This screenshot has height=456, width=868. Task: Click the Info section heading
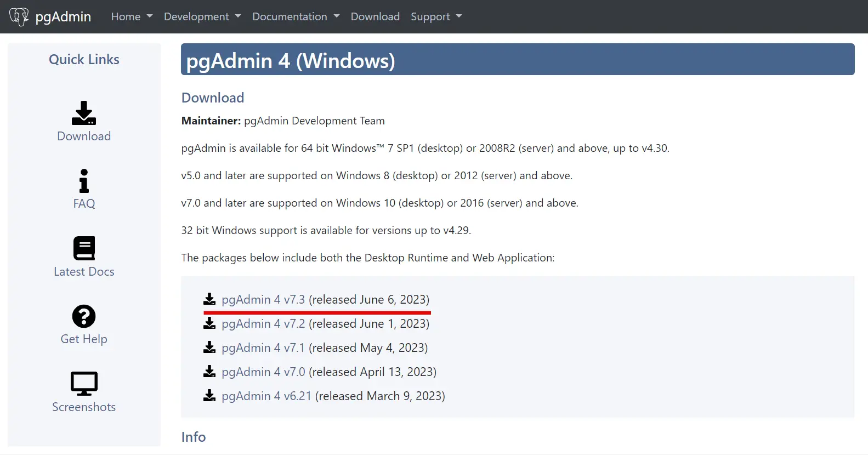pos(194,437)
